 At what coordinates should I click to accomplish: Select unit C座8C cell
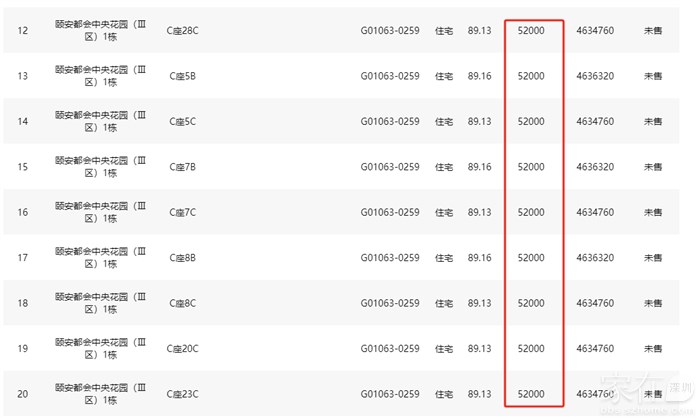point(181,303)
